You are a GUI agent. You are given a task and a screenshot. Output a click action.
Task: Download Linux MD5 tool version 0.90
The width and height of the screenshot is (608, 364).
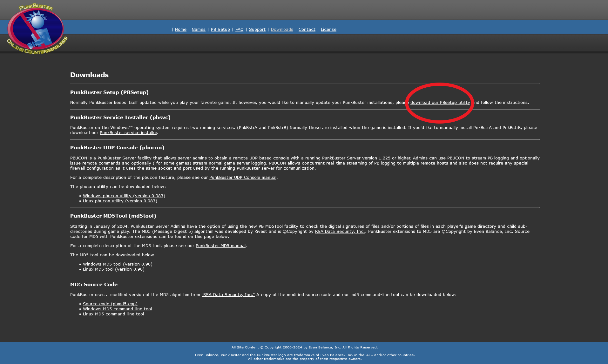114,269
